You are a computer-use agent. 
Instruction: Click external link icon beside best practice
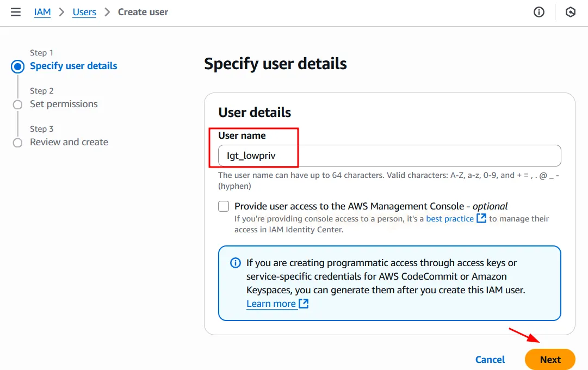(481, 218)
